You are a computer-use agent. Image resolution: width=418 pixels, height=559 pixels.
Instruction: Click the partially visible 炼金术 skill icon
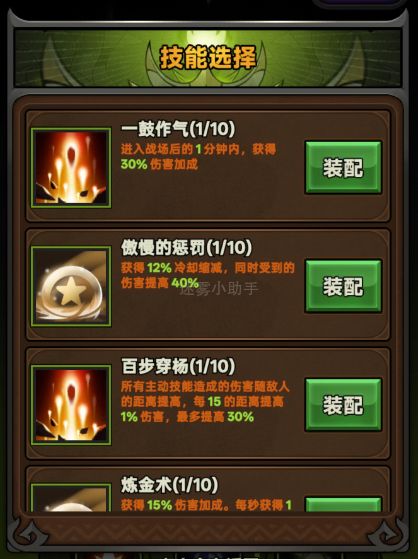71,498
